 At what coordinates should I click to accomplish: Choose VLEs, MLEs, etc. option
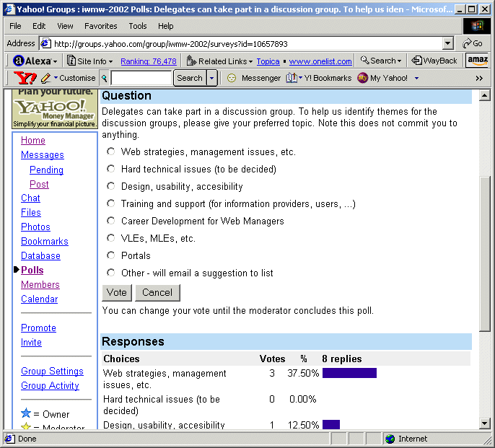[x=111, y=238]
